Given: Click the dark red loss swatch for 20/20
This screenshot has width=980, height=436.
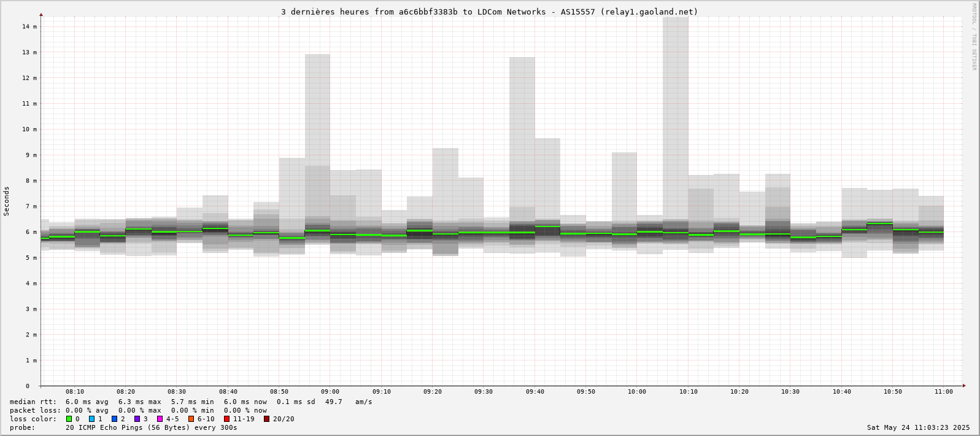Looking at the screenshot, I should (267, 419).
